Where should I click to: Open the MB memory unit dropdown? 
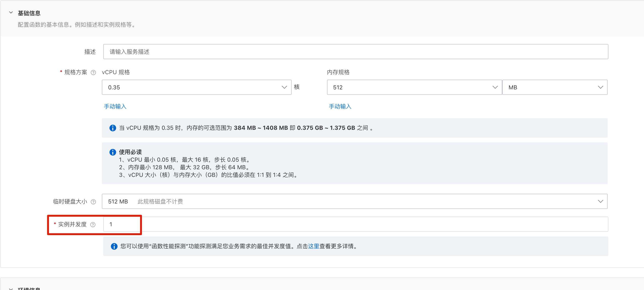555,87
